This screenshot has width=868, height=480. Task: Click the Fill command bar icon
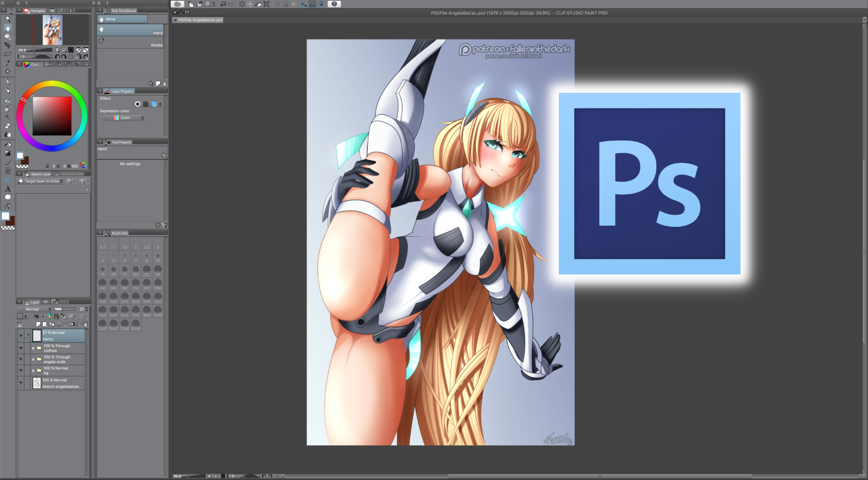[x=259, y=4]
